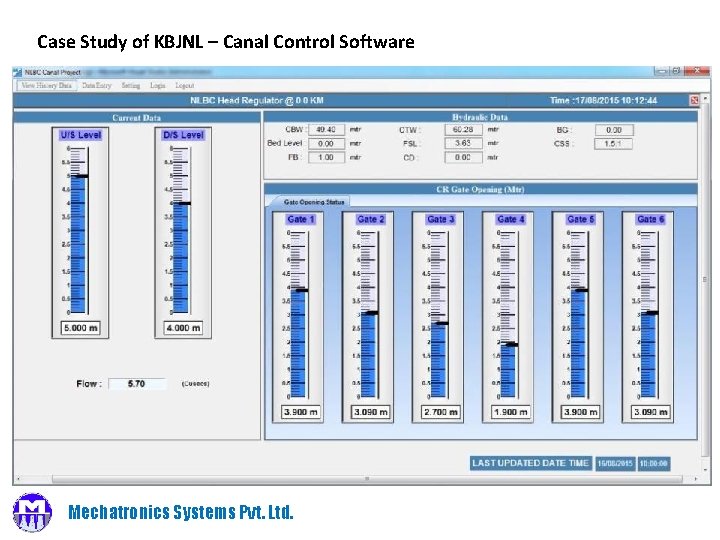Click the D/S Level gauge bar
This screenshot has width=720, height=540.
tap(181, 231)
